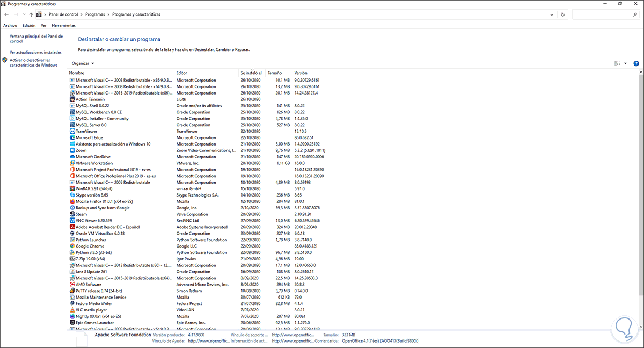Click the Skype versión 8.65 icon
Viewport: 644px width, 348px height.
click(72, 195)
